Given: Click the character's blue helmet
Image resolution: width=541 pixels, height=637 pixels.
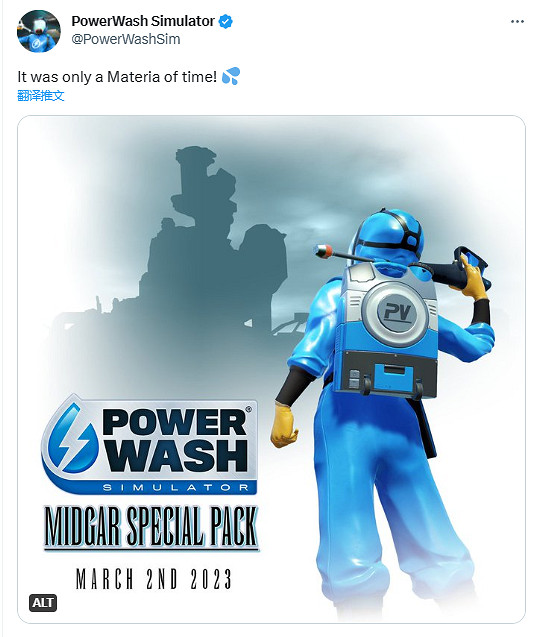Looking at the screenshot, I should (x=389, y=236).
